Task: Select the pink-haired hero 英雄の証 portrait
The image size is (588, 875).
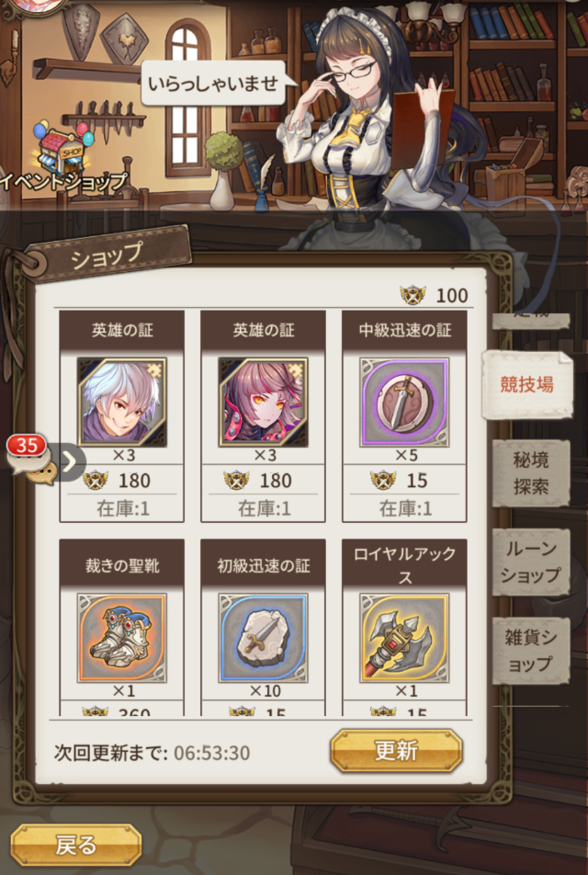Action: coord(264,403)
